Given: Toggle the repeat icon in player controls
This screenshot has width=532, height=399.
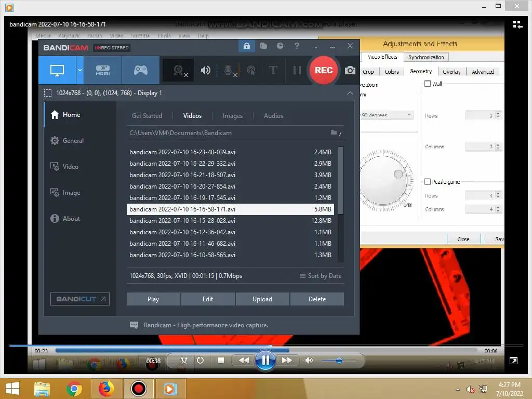Looking at the screenshot, I should click(x=200, y=361).
